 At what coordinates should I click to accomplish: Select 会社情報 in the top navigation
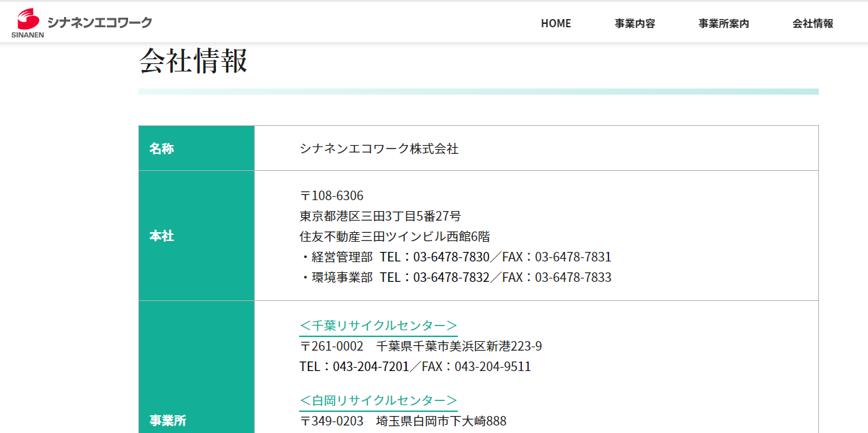[x=813, y=23]
